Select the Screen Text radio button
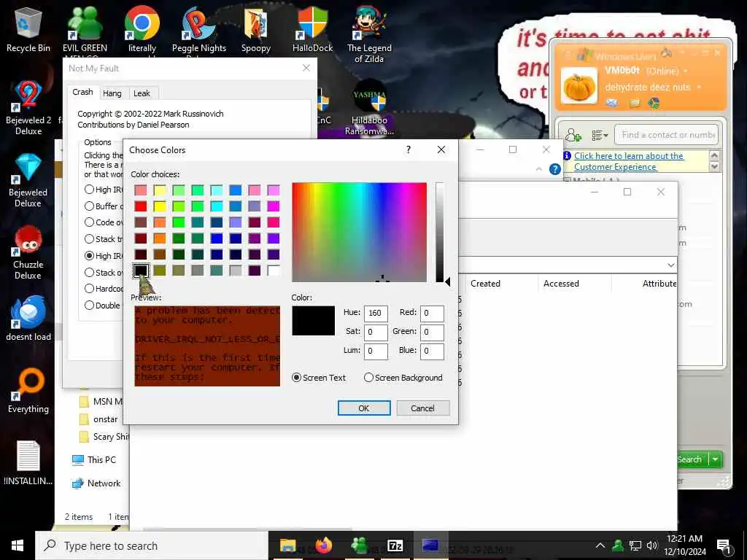Image resolution: width=747 pixels, height=560 pixels. (x=296, y=378)
